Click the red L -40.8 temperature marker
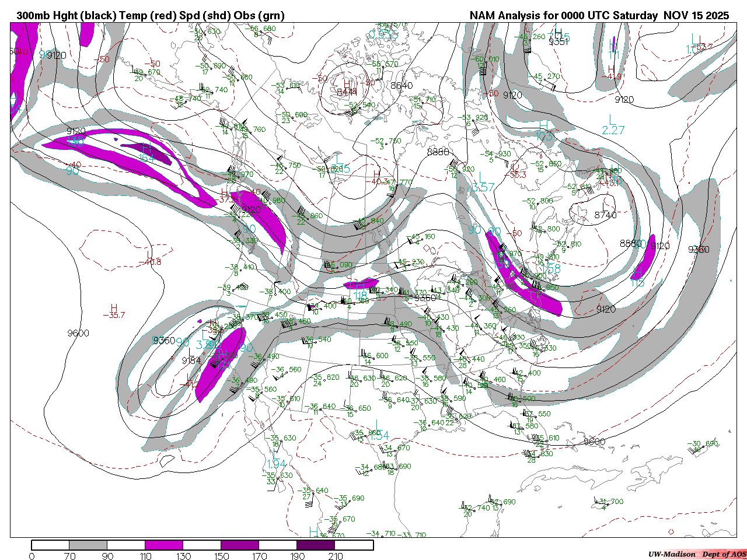The width and height of the screenshot is (747, 560). [x=152, y=262]
